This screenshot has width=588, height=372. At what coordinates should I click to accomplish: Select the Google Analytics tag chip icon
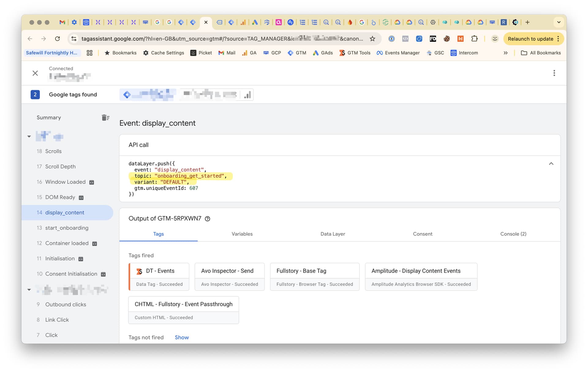tap(247, 95)
